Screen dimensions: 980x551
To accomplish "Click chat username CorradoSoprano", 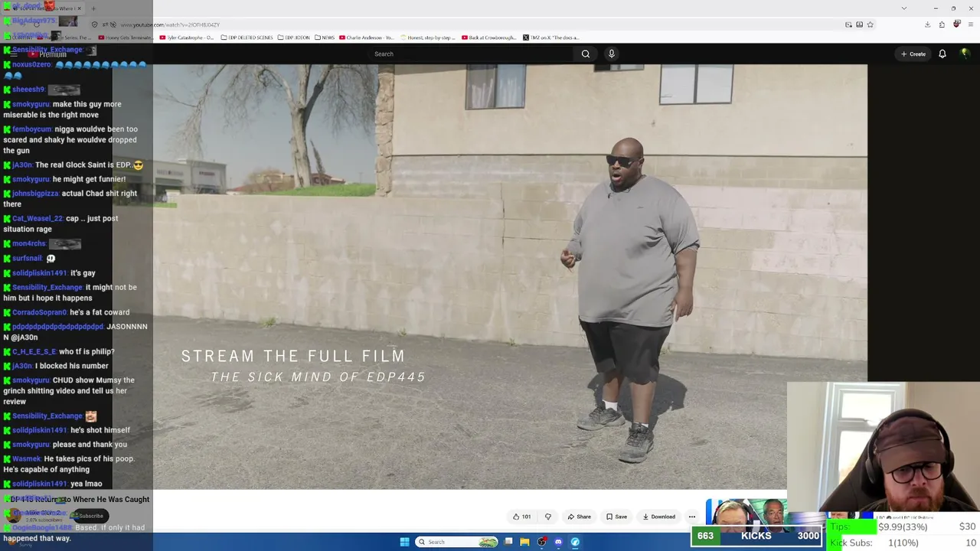I will (x=39, y=312).
